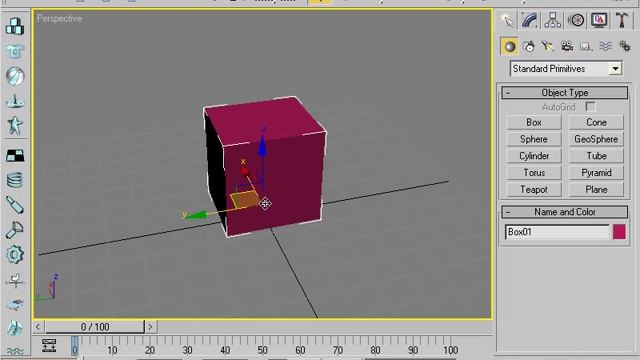
Task: Click frame 100 on the track bar
Action: coord(450,350)
